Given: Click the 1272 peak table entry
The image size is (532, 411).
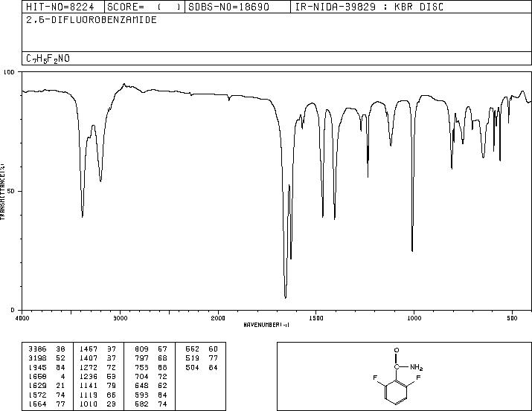Looking at the screenshot, I should coord(97,368).
